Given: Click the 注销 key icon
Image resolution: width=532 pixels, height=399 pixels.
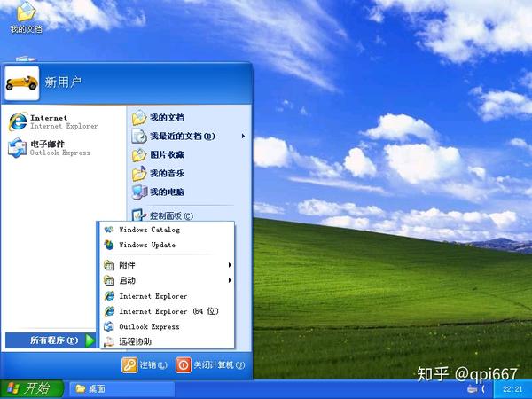Looking at the screenshot, I should (129, 365).
